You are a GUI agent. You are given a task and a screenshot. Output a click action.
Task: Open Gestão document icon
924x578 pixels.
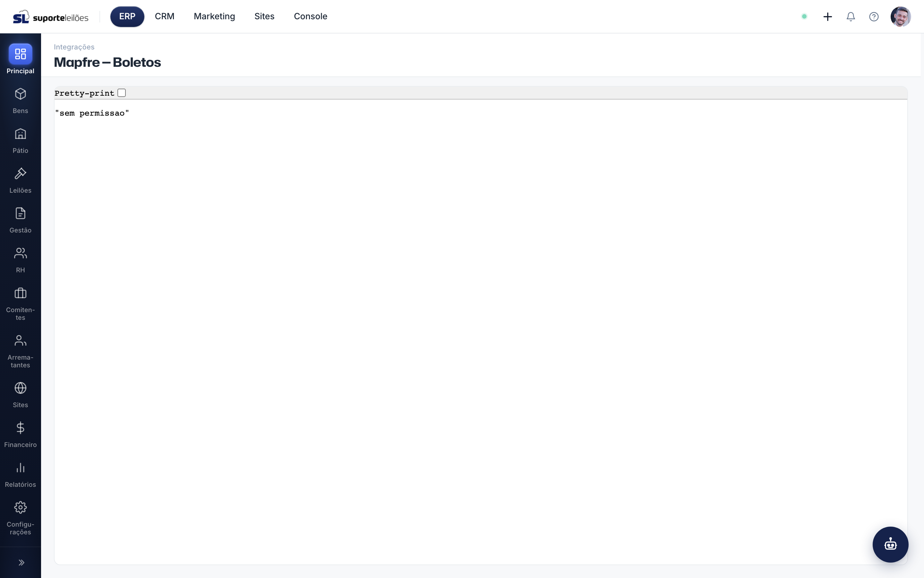[20, 213]
